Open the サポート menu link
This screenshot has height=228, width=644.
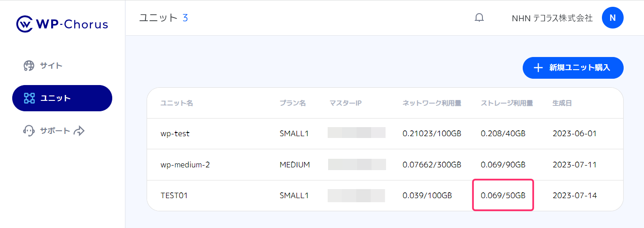(x=55, y=131)
